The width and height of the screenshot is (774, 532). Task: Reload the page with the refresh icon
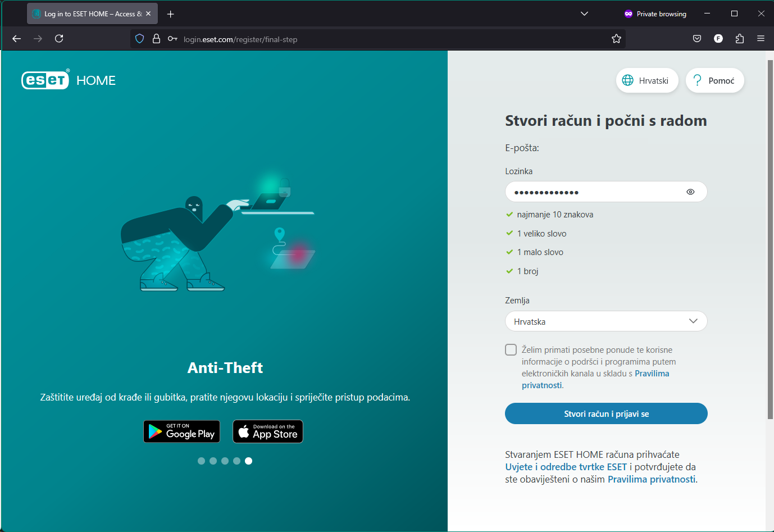pos(59,39)
